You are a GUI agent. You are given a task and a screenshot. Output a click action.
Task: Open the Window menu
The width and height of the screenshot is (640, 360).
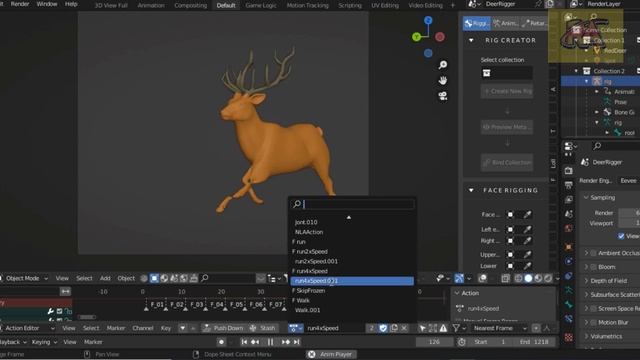(47, 4)
